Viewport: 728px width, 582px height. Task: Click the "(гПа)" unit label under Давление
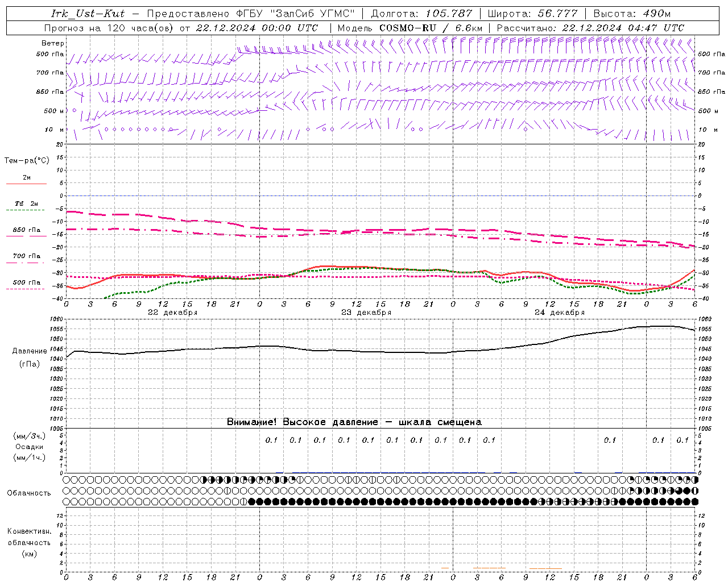(x=30, y=364)
